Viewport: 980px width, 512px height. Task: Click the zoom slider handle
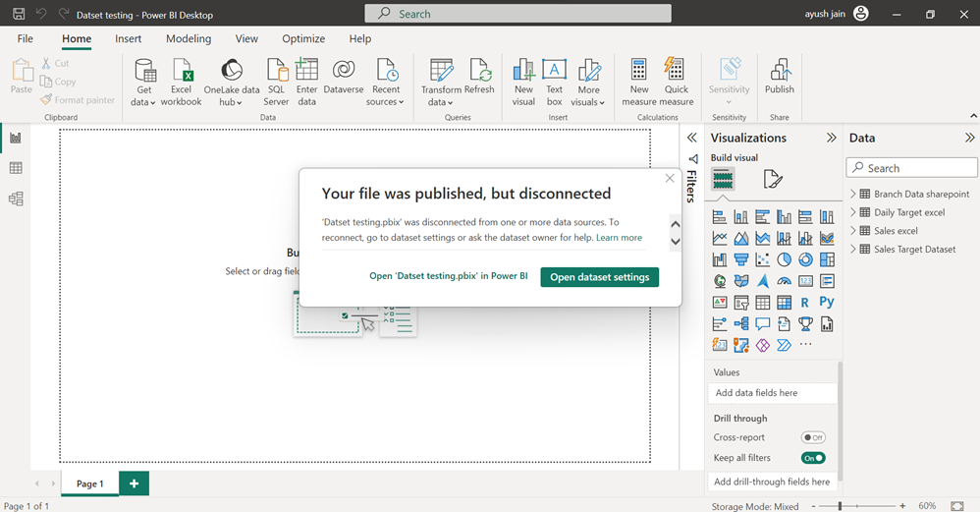(x=840, y=506)
